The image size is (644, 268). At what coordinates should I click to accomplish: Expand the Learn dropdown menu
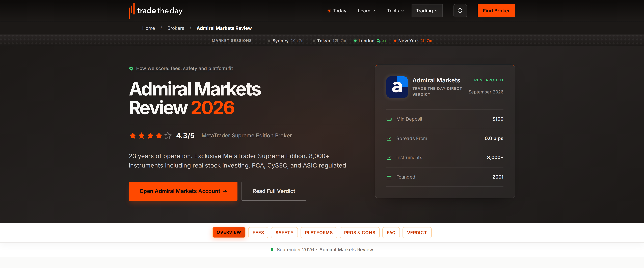coord(366,11)
